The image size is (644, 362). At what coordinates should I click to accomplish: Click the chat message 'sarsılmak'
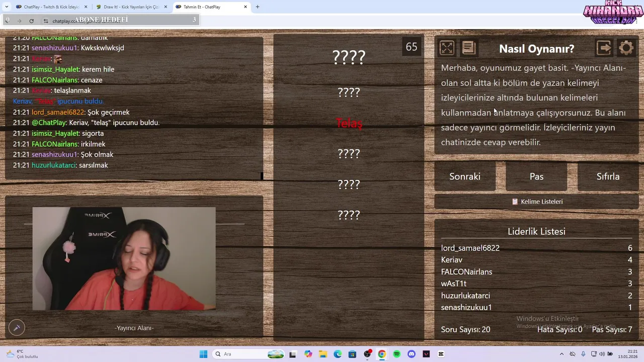(x=94, y=165)
